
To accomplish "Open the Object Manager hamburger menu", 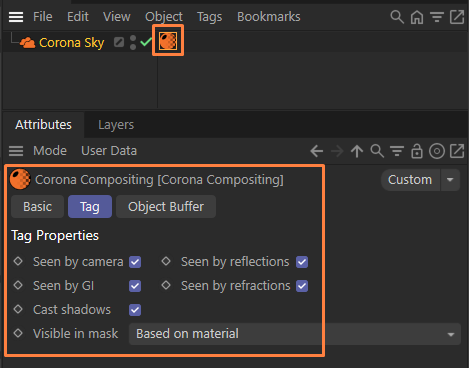I will click(x=16, y=17).
